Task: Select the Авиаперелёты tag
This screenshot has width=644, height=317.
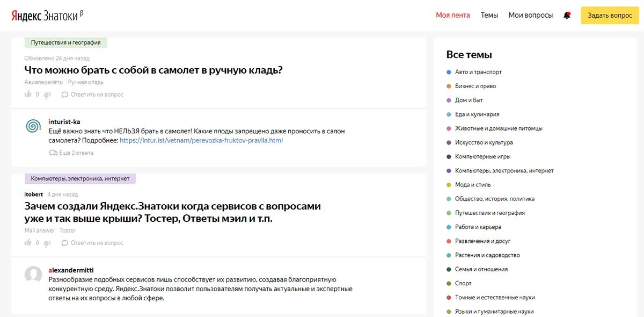Action: point(44,82)
